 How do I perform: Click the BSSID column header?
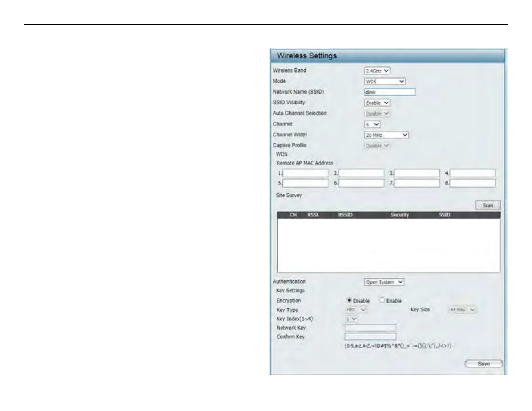(345, 215)
